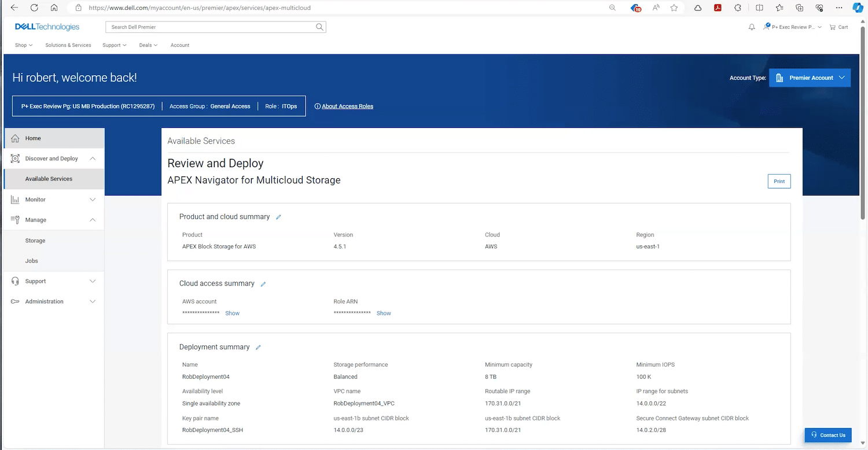The width and height of the screenshot is (868, 450).
Task: Reload the page with the refresh icon
Action: (x=34, y=8)
